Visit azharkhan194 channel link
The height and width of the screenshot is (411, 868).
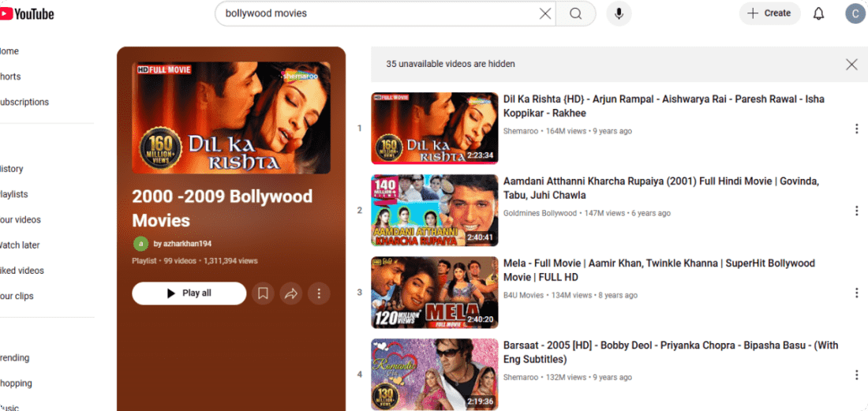tap(182, 244)
